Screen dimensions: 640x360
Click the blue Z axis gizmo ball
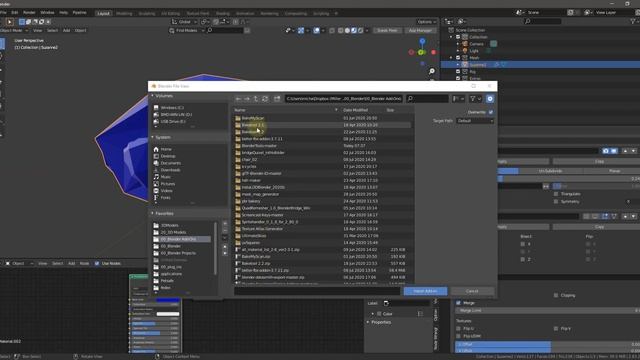[x=422, y=41]
